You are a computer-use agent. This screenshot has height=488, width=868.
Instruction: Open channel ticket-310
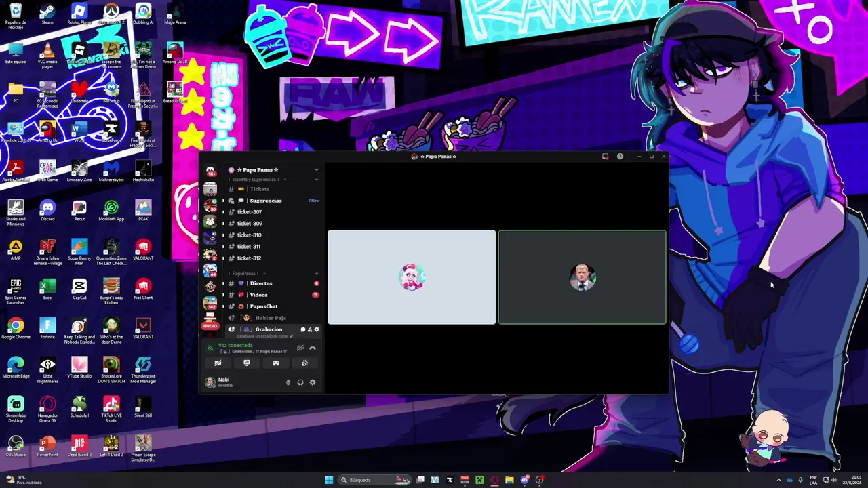pyautogui.click(x=273, y=235)
